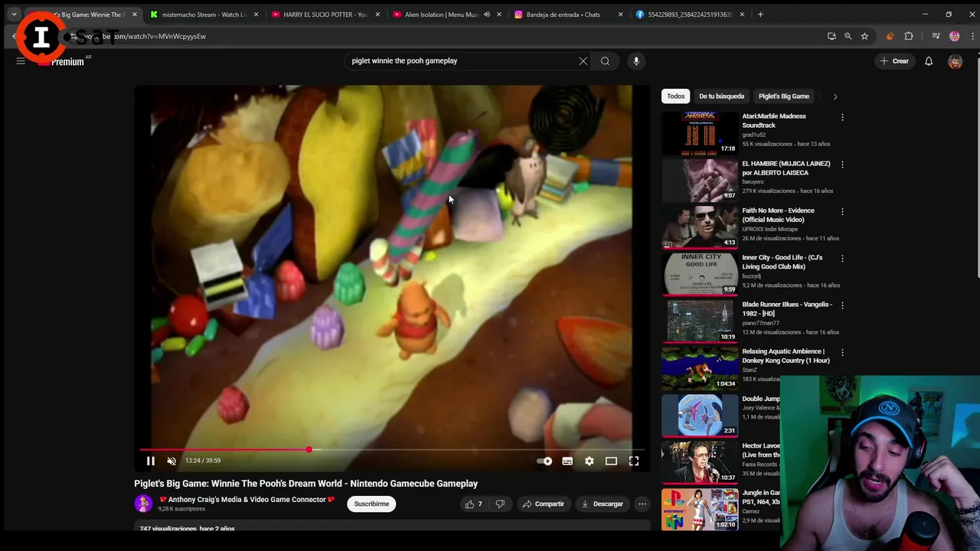Screen dimensions: 980x551
Task: Open YouTube notifications bell
Action: [x=929, y=60]
